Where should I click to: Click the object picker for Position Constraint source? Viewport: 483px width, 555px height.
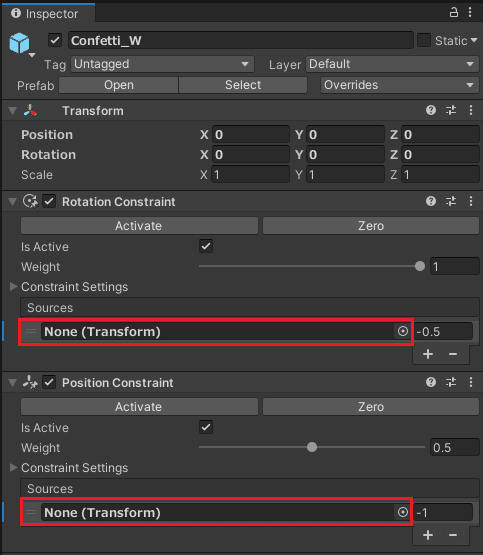(x=403, y=512)
